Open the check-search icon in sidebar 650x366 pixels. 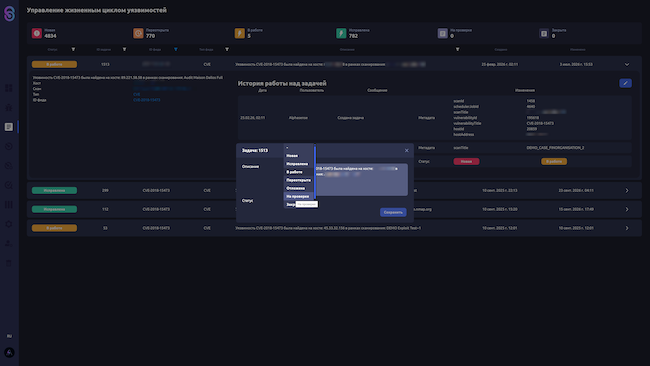[9, 185]
